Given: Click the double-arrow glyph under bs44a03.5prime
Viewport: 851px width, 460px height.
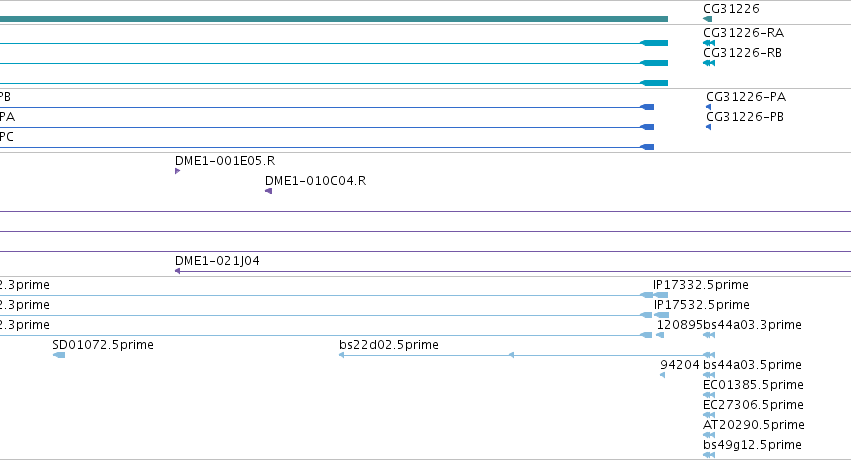Looking at the screenshot, I should coord(709,375).
